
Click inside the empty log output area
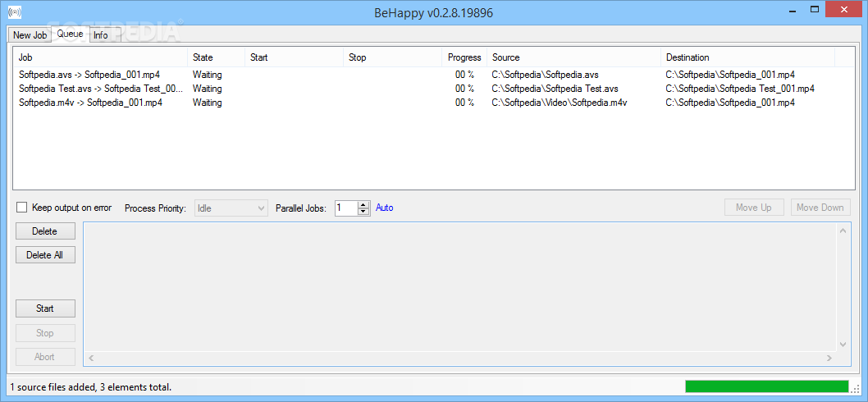click(x=459, y=288)
